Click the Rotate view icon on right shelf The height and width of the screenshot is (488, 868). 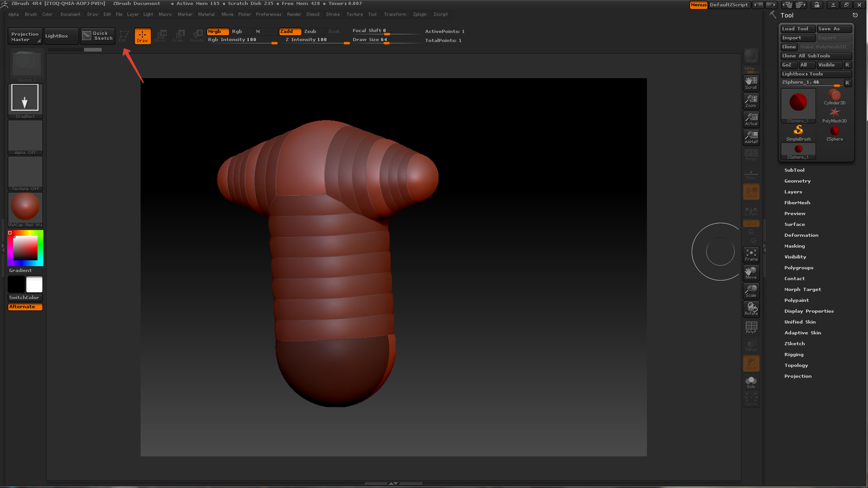[751, 309]
